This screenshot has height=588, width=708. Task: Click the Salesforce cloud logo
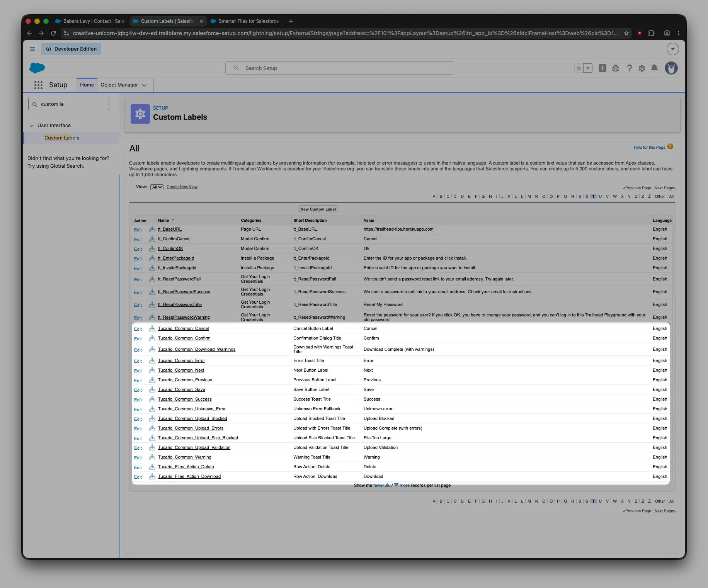click(x=37, y=68)
